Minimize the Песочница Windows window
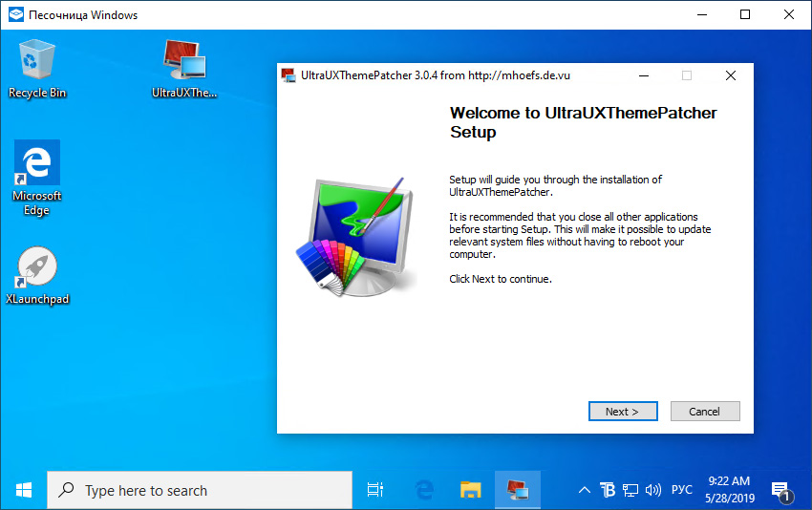 click(x=702, y=14)
